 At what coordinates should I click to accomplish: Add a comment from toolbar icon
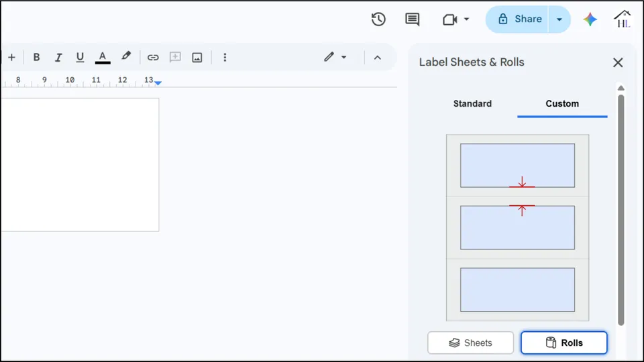click(175, 57)
